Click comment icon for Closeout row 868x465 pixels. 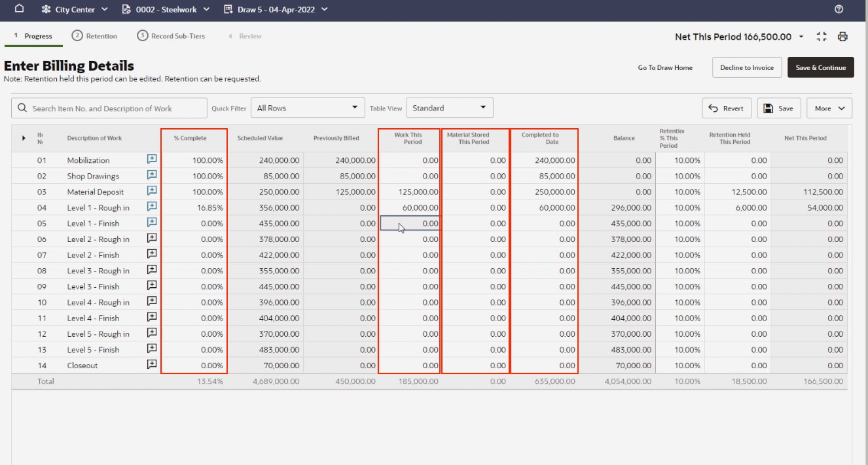[152, 365]
